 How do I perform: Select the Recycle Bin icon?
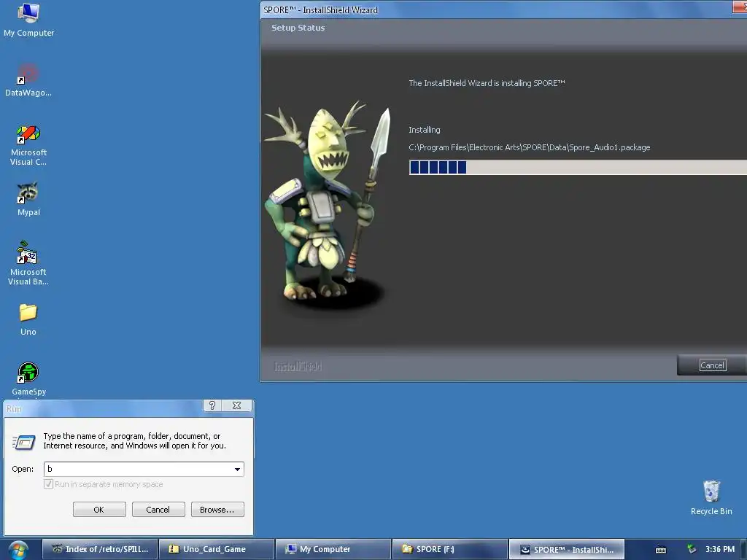(x=711, y=497)
